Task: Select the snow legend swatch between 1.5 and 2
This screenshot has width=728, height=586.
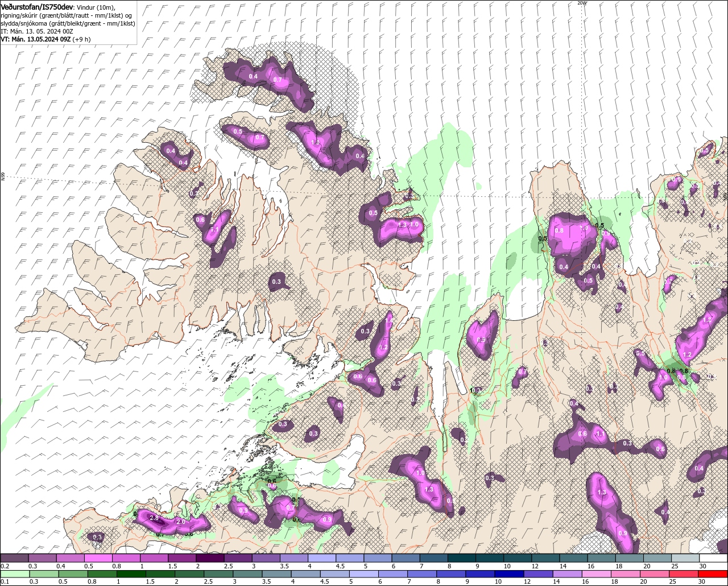Action: 183,558
